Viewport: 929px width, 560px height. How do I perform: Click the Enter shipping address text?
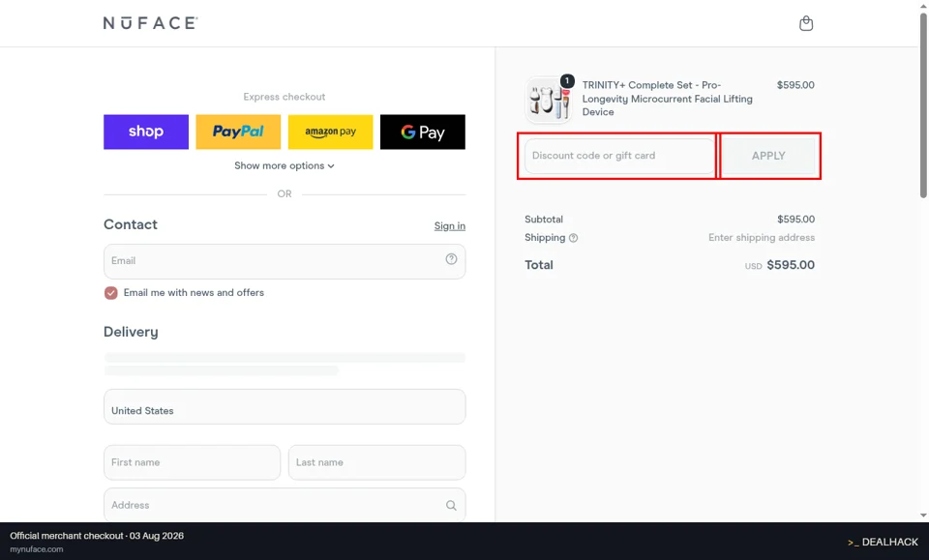pyautogui.click(x=762, y=237)
